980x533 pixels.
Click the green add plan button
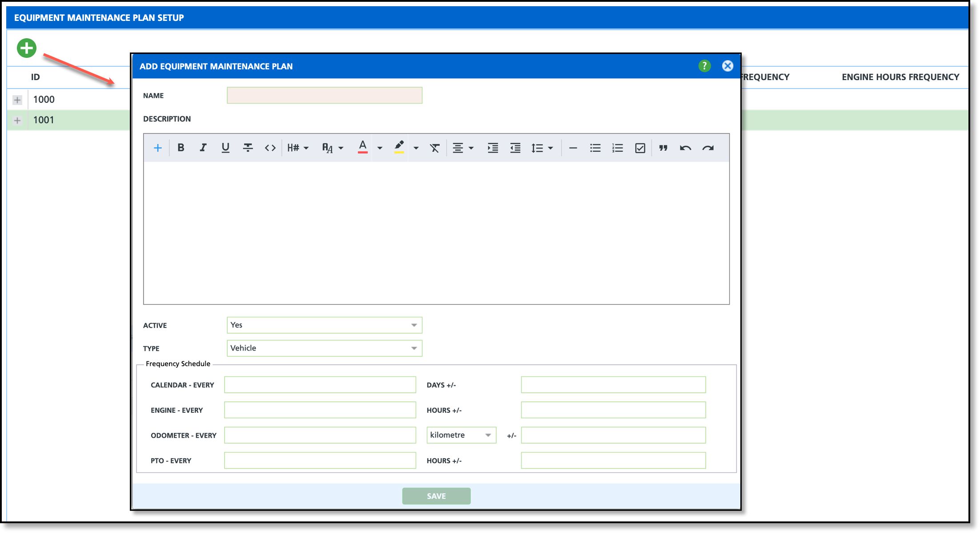(27, 48)
